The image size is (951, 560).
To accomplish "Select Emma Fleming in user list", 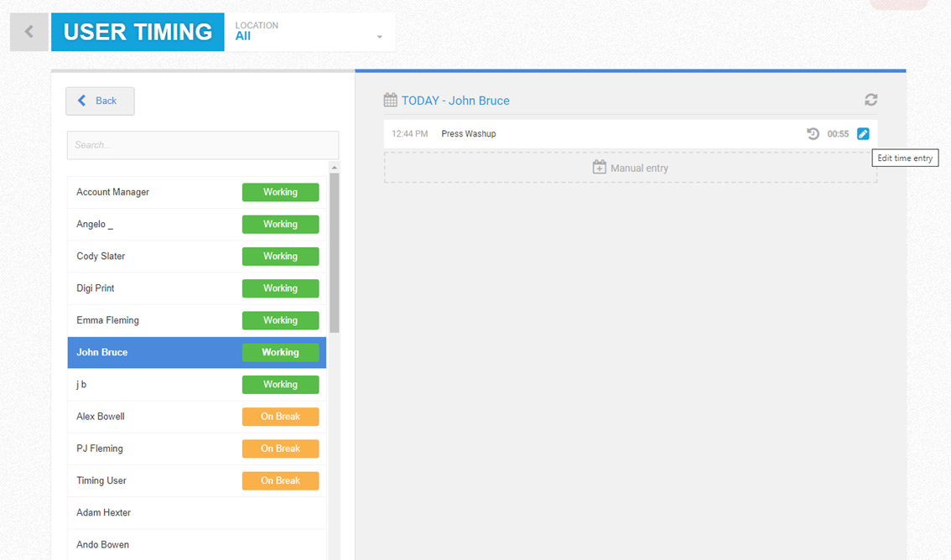I will (x=196, y=320).
